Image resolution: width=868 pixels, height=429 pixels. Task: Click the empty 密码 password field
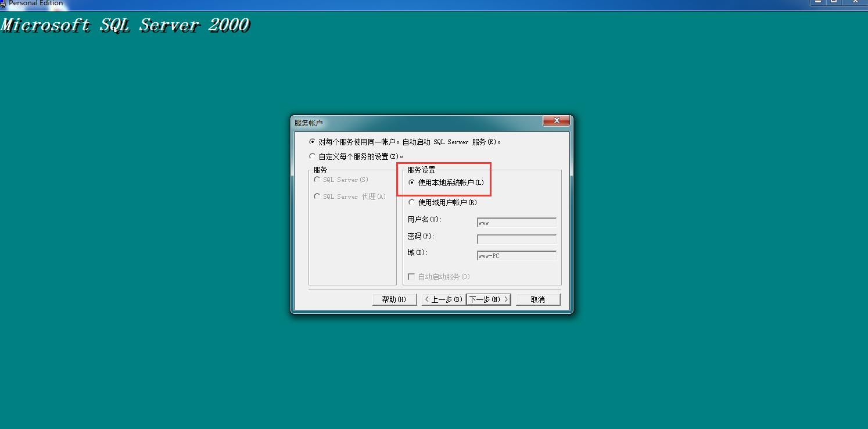click(x=516, y=238)
